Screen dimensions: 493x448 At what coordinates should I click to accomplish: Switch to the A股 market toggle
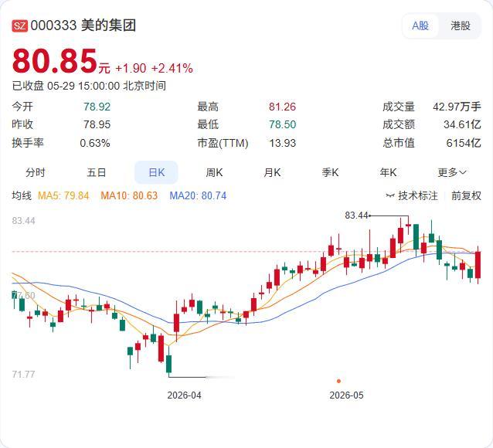coord(420,25)
